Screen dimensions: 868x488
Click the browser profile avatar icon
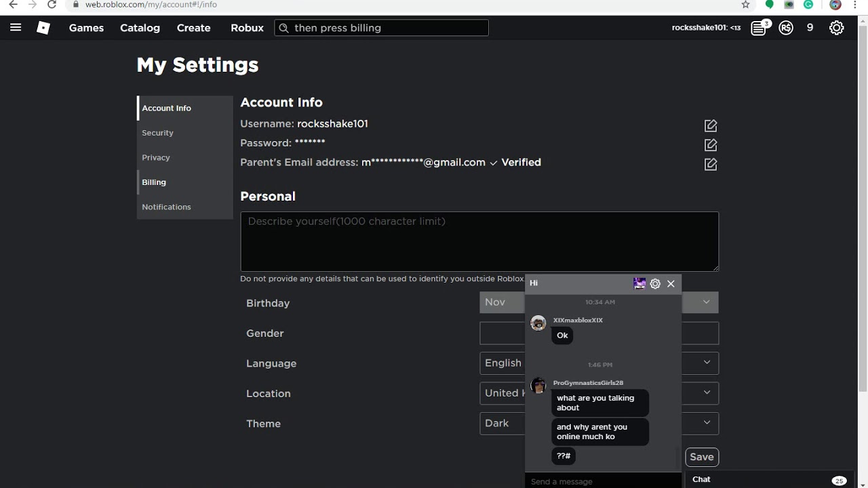point(835,4)
